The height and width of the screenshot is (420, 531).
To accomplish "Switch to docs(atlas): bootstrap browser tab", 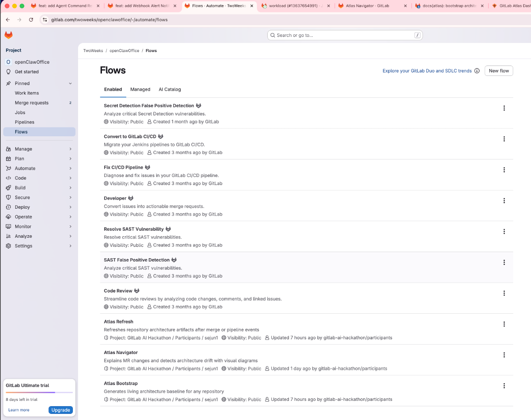I will coord(449,6).
